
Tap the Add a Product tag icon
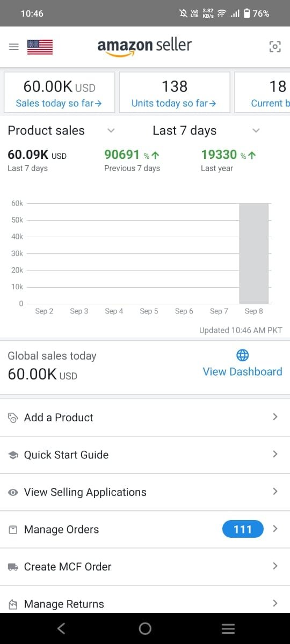(13, 418)
